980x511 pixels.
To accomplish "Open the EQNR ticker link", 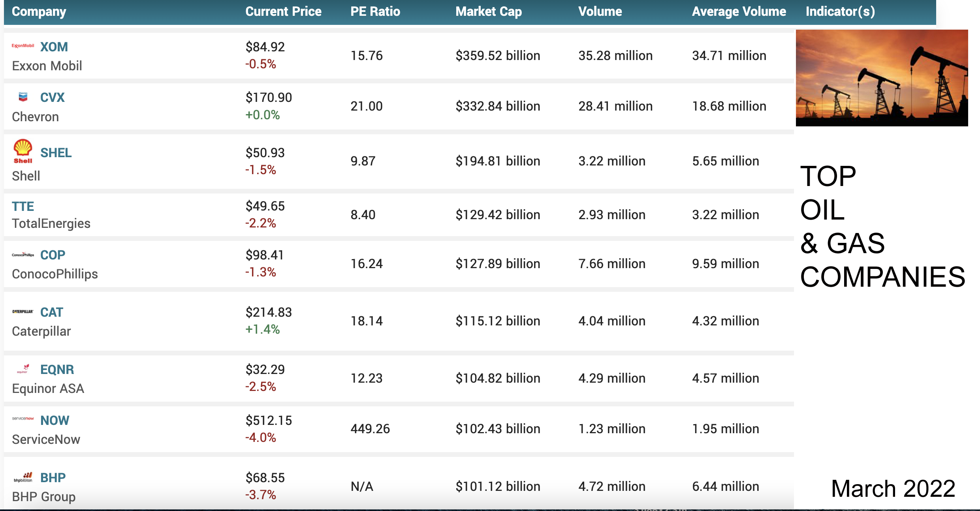I will pyautogui.click(x=57, y=370).
